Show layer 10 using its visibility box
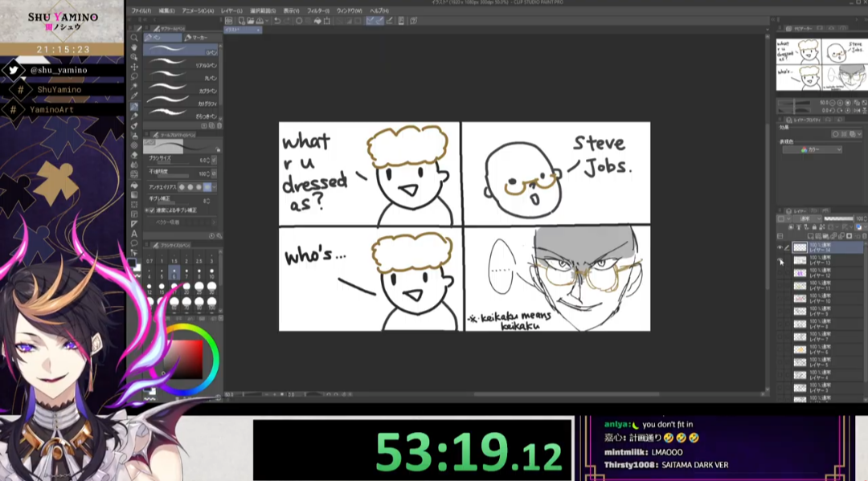This screenshot has width=868, height=481. click(x=780, y=299)
